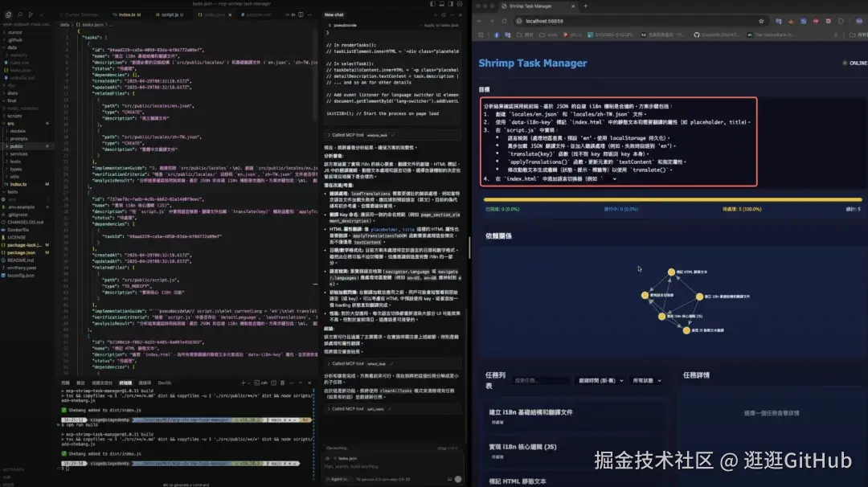Switch to the Cursor Settings tab

click(x=81, y=14)
